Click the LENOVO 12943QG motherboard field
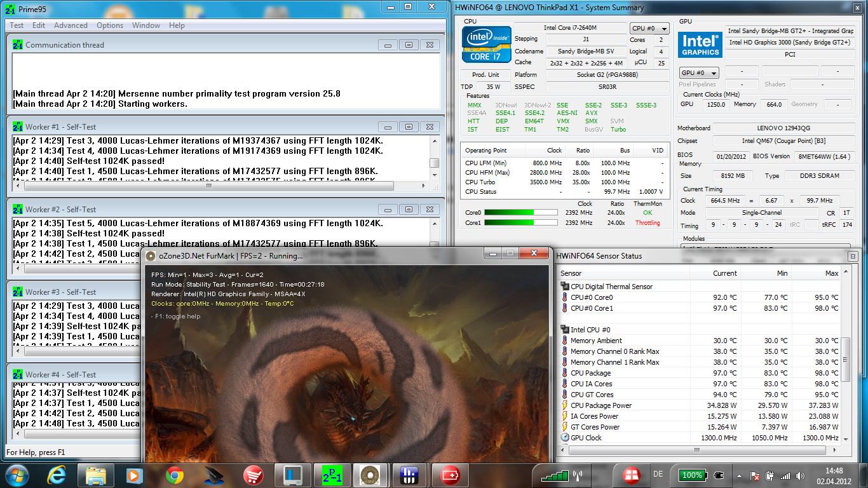Viewport: 868px width, 488px height. pos(784,128)
